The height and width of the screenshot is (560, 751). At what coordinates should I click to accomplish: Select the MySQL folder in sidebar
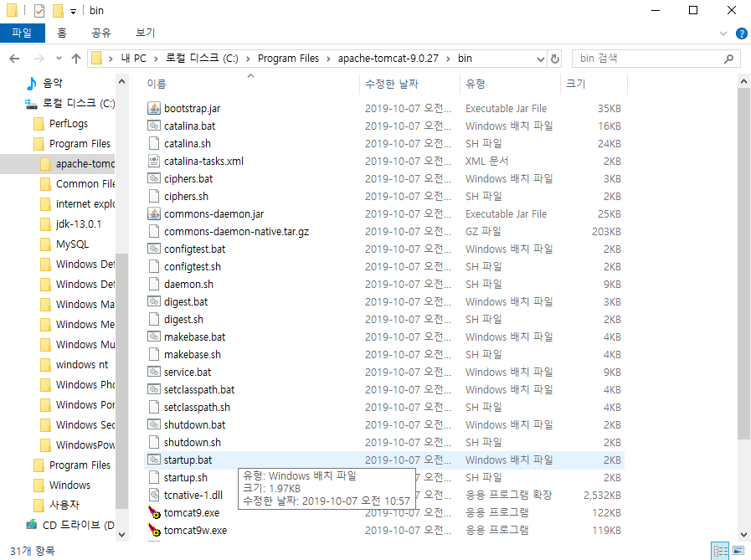72,244
